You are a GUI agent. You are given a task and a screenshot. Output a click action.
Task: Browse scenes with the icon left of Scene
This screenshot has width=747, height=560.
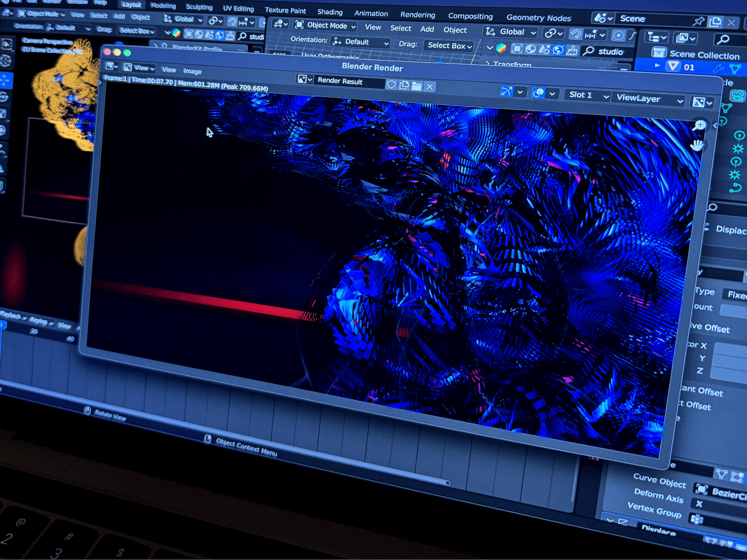[x=603, y=18]
